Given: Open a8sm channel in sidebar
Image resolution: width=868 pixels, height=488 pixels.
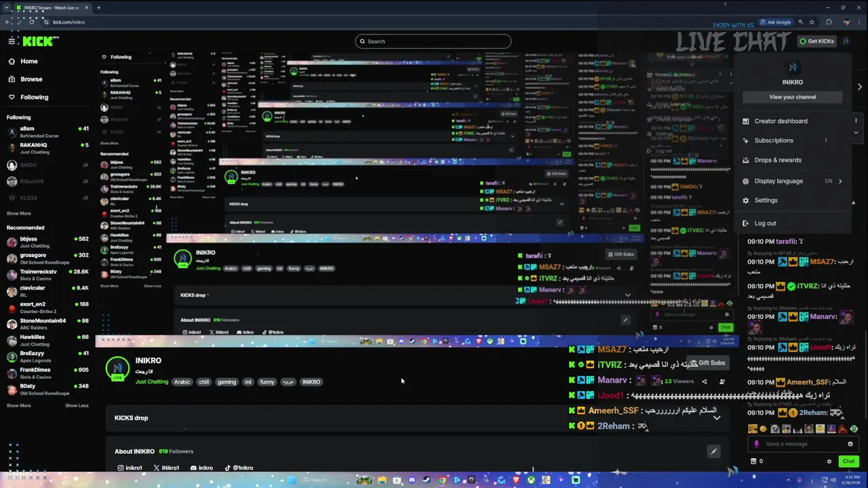Looking at the screenshot, I should tap(47, 131).
